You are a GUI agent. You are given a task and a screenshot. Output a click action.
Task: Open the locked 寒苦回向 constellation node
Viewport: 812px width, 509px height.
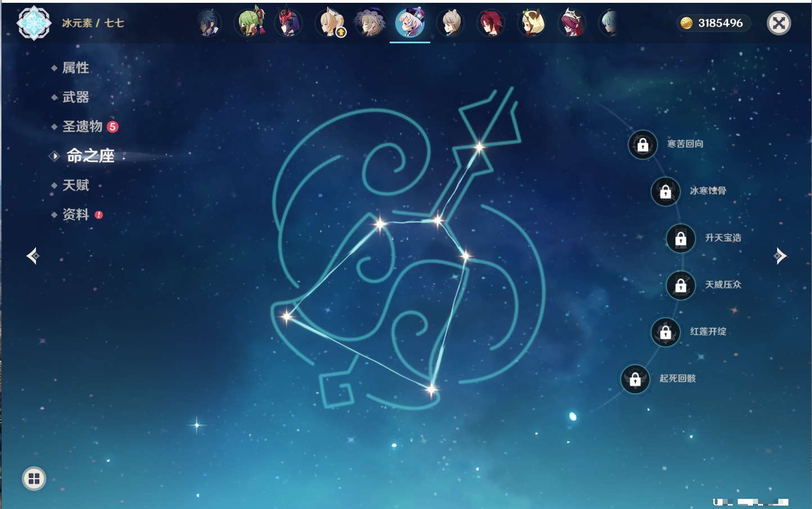(643, 145)
